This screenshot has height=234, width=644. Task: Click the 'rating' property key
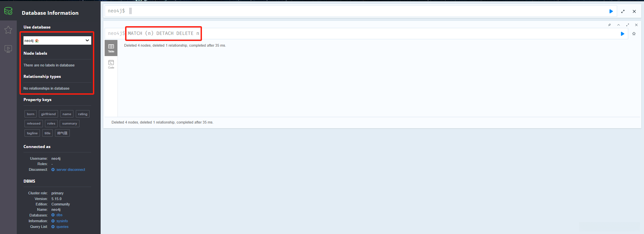[83, 114]
